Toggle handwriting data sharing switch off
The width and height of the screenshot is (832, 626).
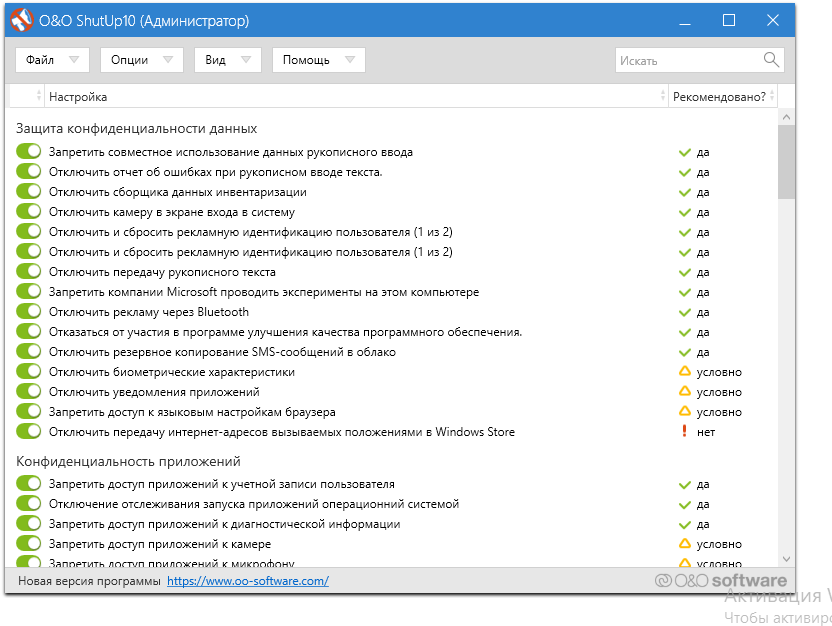[29, 151]
